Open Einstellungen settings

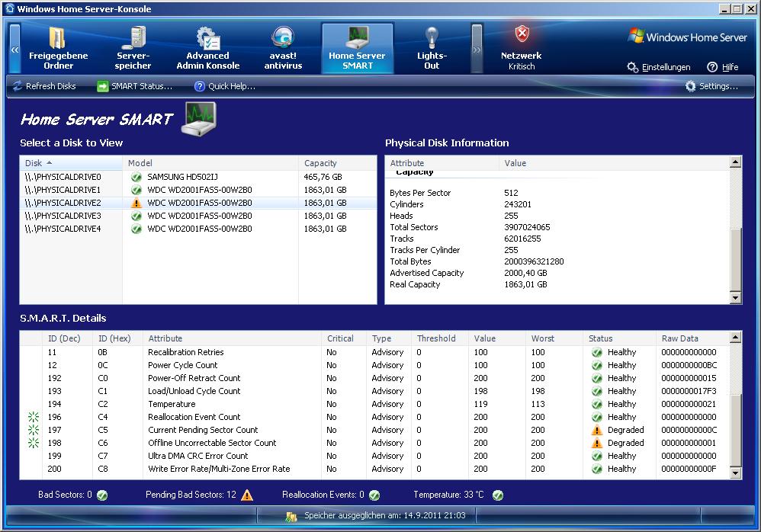pyautogui.click(x=659, y=67)
